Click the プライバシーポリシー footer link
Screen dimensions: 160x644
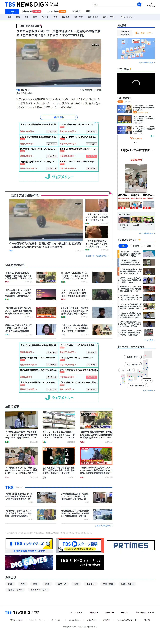(x=37, y=620)
